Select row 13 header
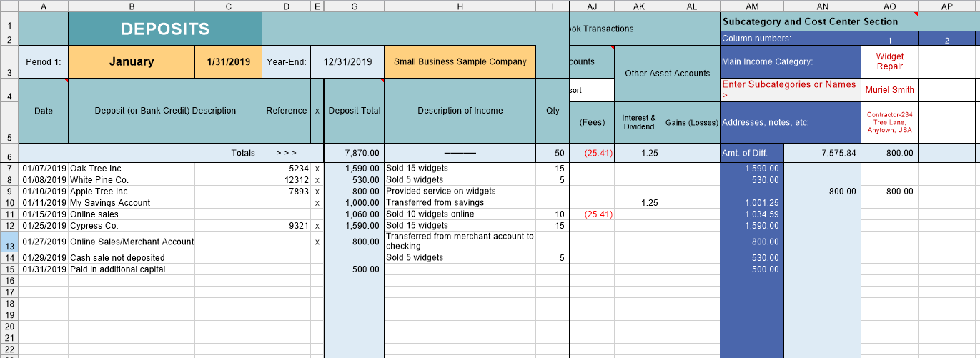This screenshot has height=358, width=980. tap(9, 242)
